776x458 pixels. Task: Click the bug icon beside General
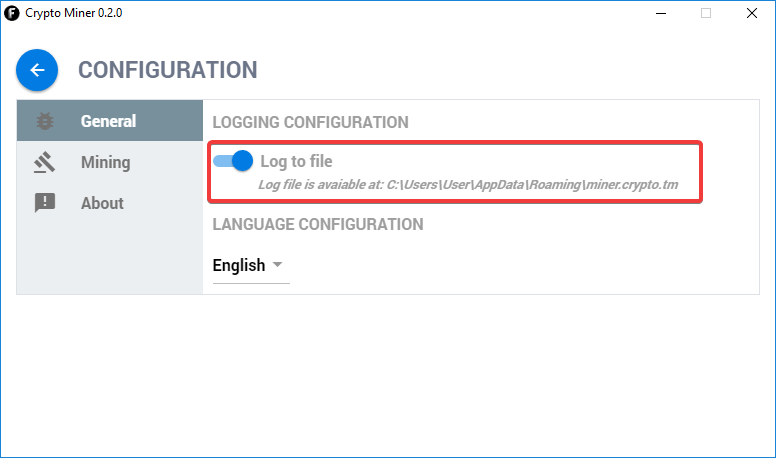click(45, 122)
